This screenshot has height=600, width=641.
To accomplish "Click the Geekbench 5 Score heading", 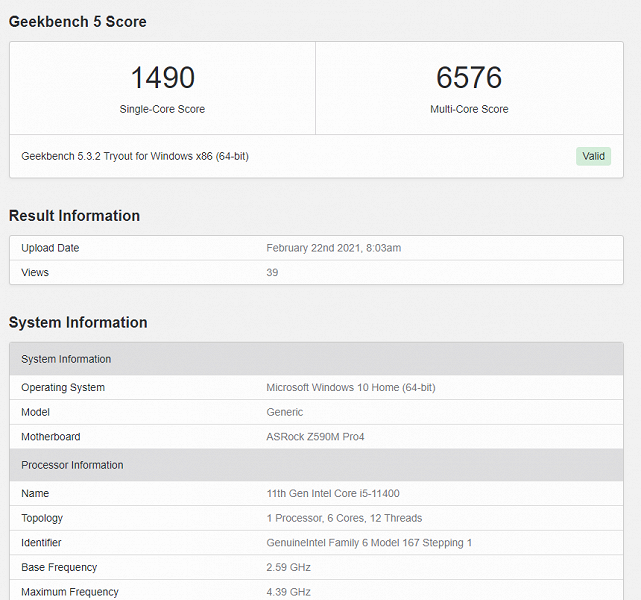I will pos(78,22).
